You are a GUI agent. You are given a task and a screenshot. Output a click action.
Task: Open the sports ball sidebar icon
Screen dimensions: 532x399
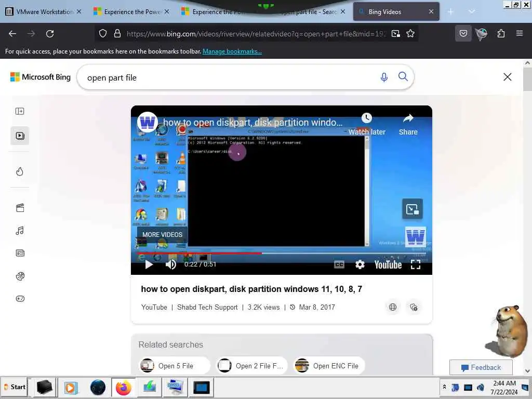click(20, 276)
